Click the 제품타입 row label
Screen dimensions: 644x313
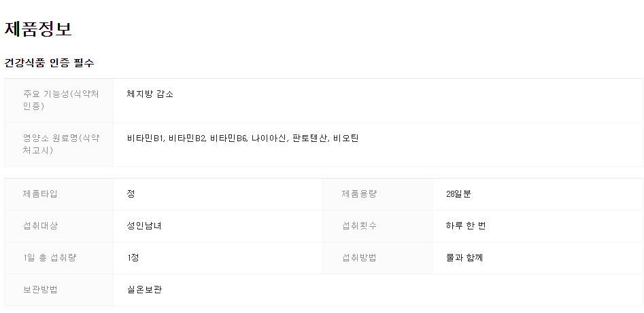point(40,194)
